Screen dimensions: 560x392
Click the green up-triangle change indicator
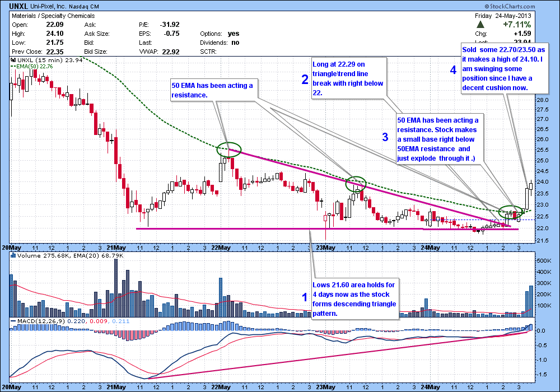tap(480, 25)
